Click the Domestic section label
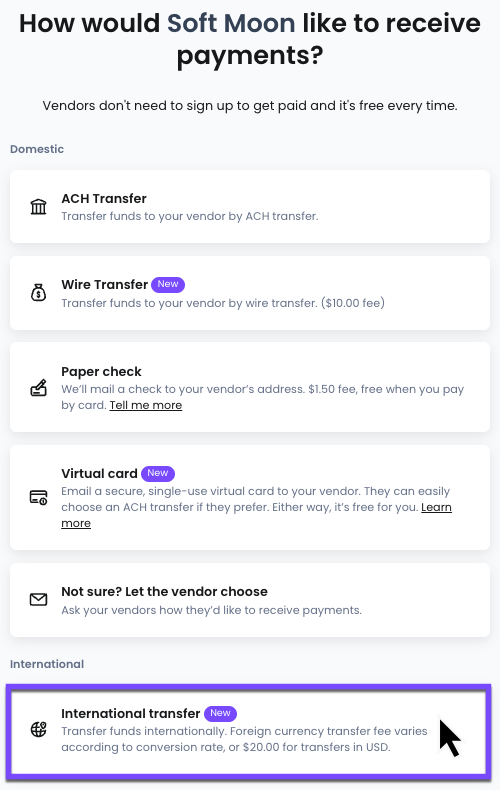 37,149
